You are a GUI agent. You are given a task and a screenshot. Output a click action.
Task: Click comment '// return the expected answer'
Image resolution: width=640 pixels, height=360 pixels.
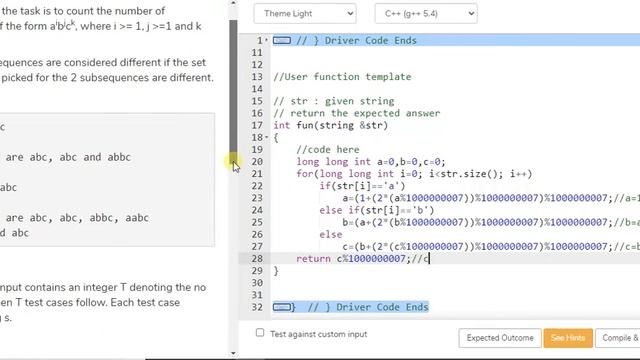coord(357,113)
